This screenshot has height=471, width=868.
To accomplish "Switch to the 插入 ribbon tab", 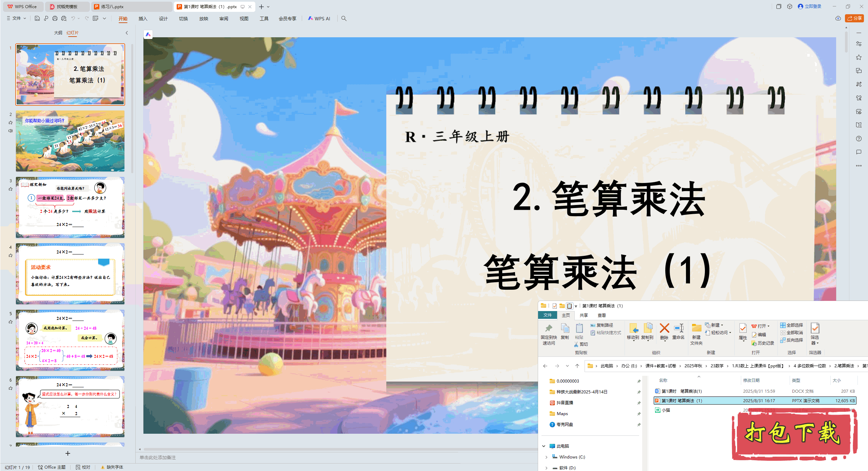I will (x=143, y=19).
